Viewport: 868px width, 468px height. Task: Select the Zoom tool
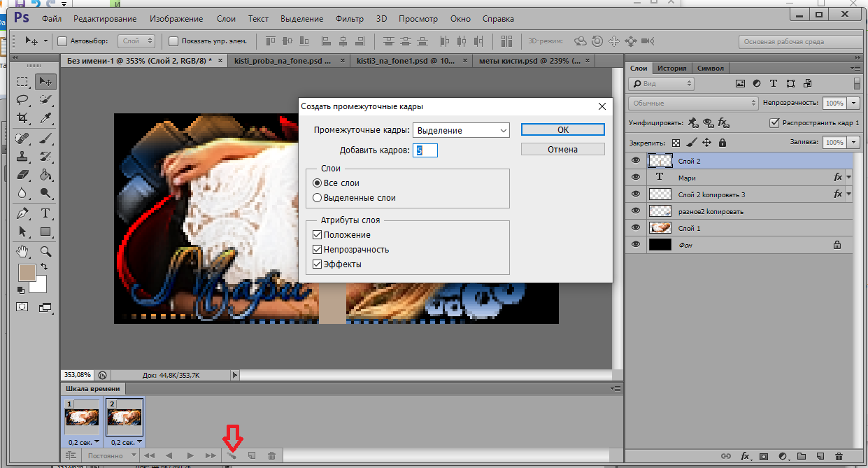pyautogui.click(x=45, y=251)
